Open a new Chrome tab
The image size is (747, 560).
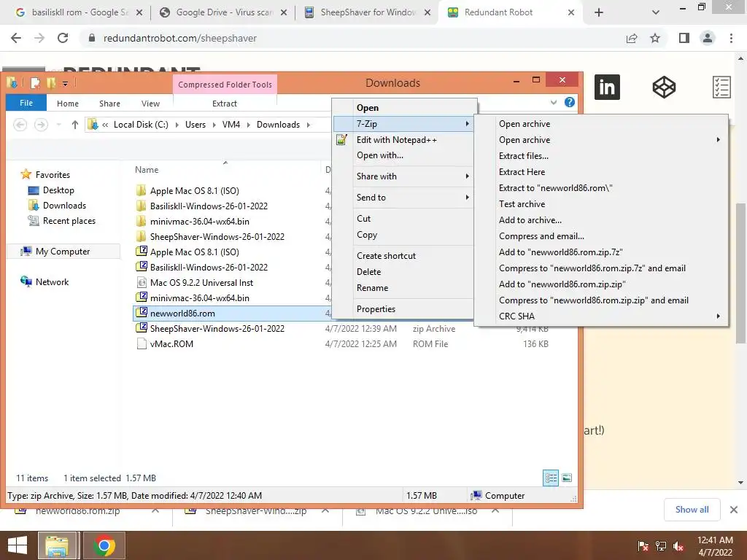point(599,12)
